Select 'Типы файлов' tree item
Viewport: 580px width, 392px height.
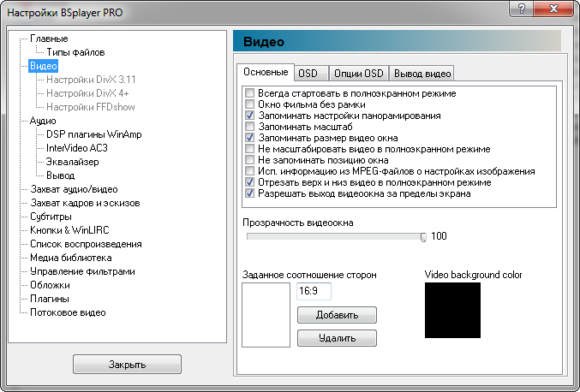pos(75,52)
